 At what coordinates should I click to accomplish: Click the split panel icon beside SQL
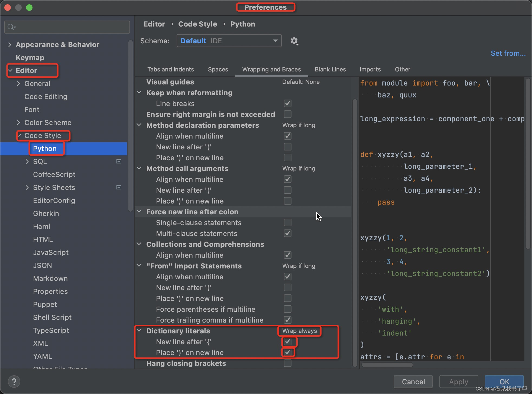point(118,161)
